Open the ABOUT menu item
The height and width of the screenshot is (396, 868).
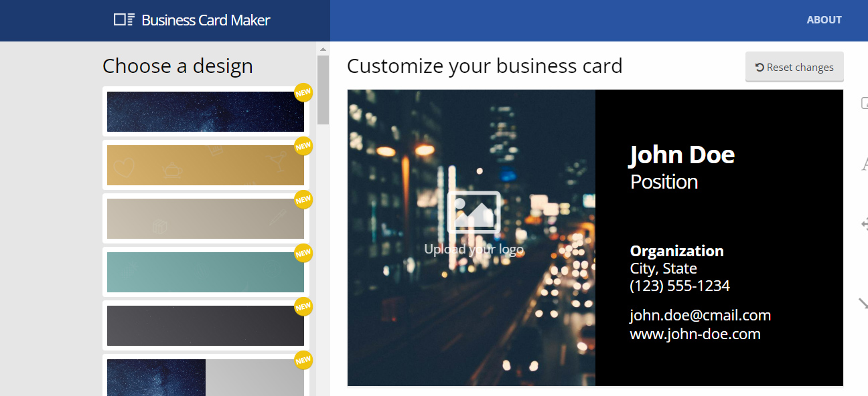(x=824, y=20)
